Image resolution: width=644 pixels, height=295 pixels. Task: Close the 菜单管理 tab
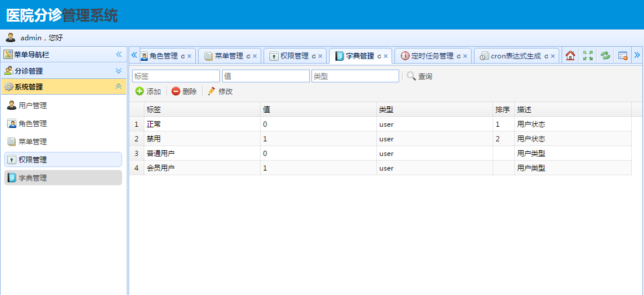(255, 56)
